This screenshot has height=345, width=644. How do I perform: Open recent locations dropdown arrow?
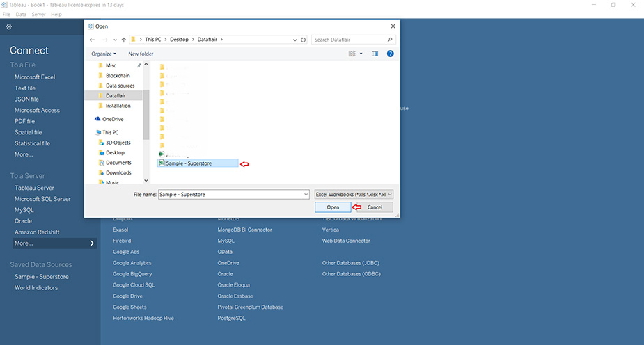pyautogui.click(x=115, y=40)
